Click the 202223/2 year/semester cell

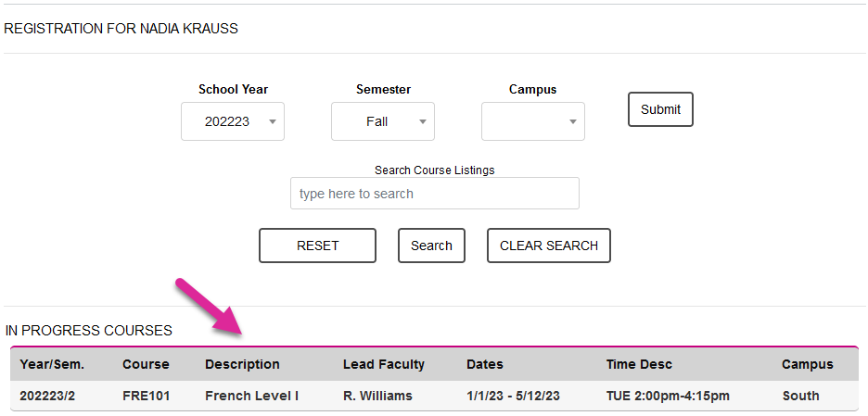pyautogui.click(x=52, y=396)
